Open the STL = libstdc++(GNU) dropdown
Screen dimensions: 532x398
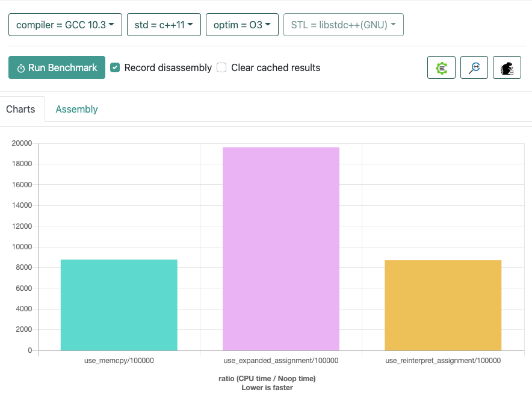pos(344,25)
